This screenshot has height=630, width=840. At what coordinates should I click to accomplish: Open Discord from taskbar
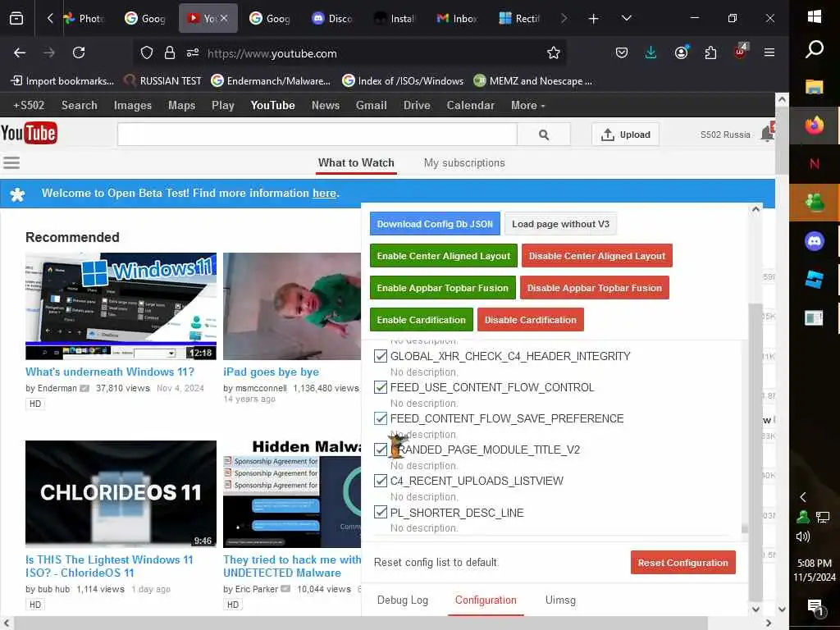coord(815,241)
